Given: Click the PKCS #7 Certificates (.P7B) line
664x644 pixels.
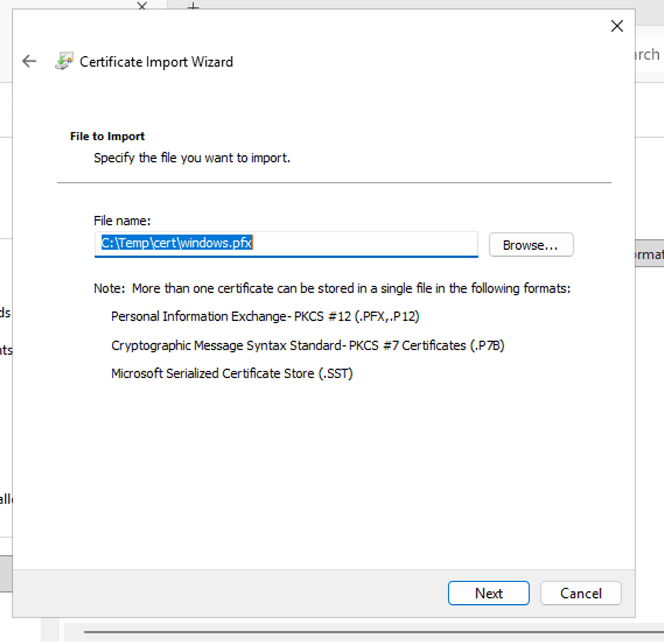Looking at the screenshot, I should coord(307,345).
